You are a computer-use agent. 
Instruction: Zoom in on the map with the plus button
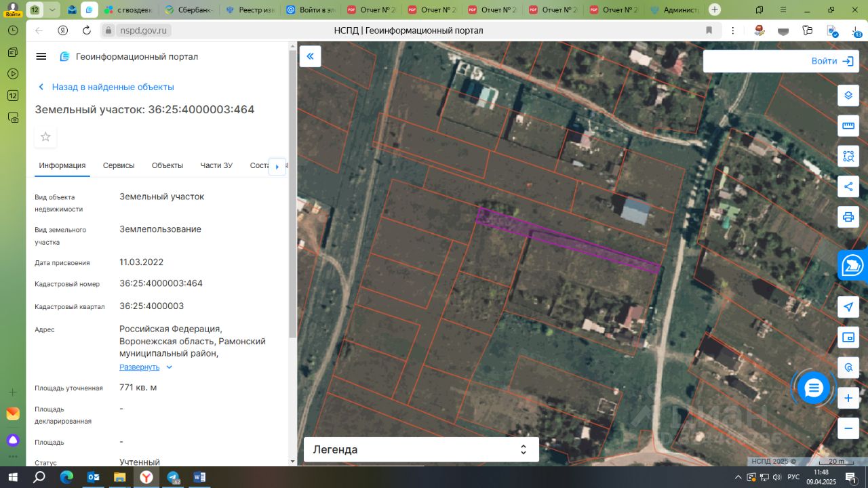848,398
